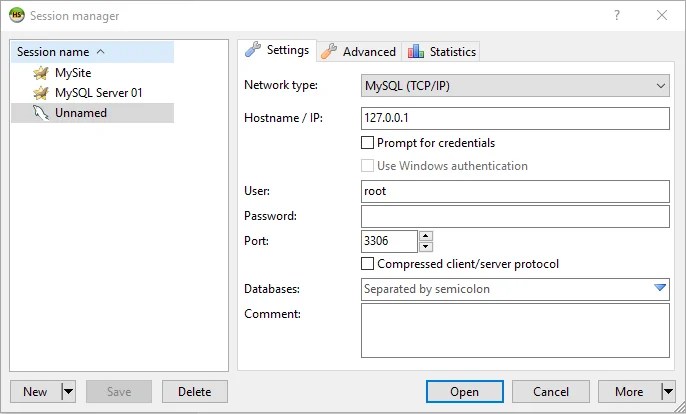686x414 pixels.
Task: Click the Cancel button
Action: [551, 391]
